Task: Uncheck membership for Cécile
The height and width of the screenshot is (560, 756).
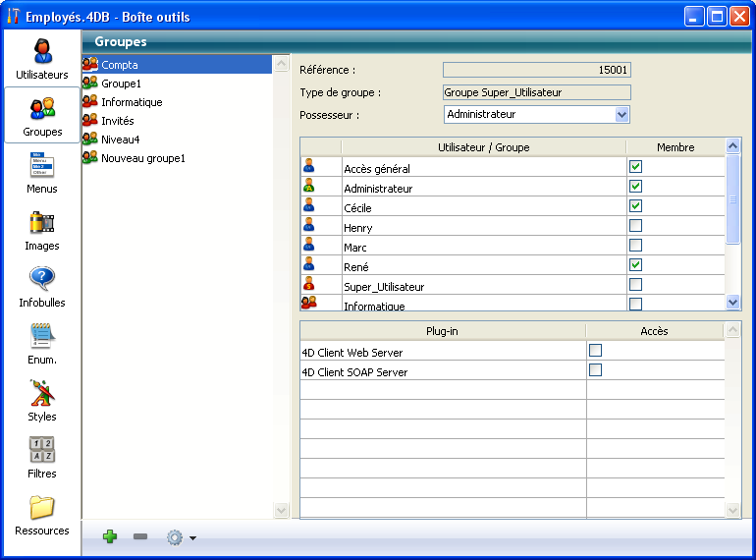Action: pos(635,206)
